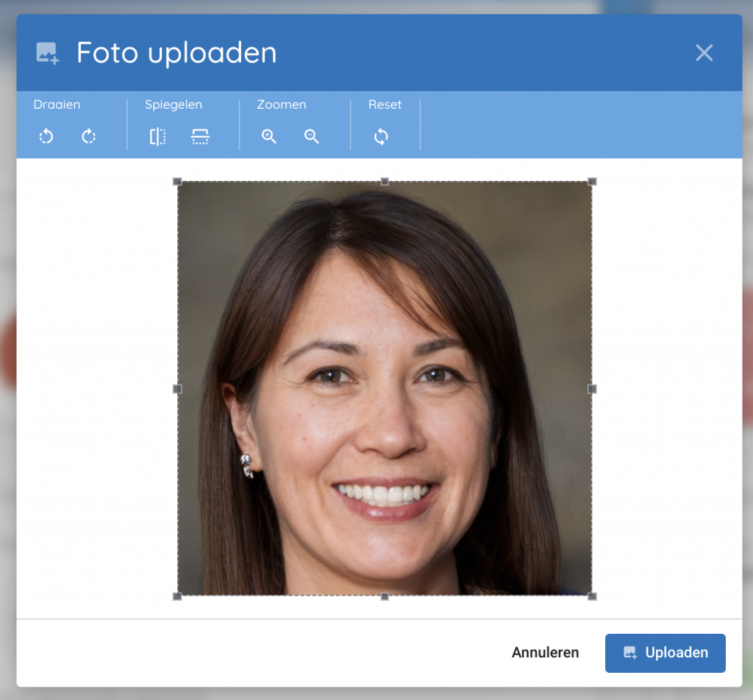This screenshot has width=753, height=700.
Task: Click the Foto uploaden header image icon
Action: (x=47, y=53)
